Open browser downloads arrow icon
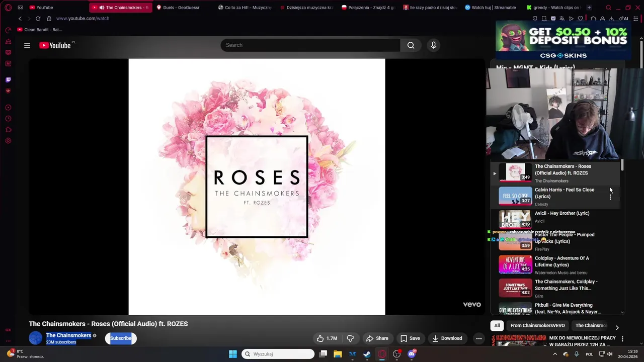 coord(612,19)
